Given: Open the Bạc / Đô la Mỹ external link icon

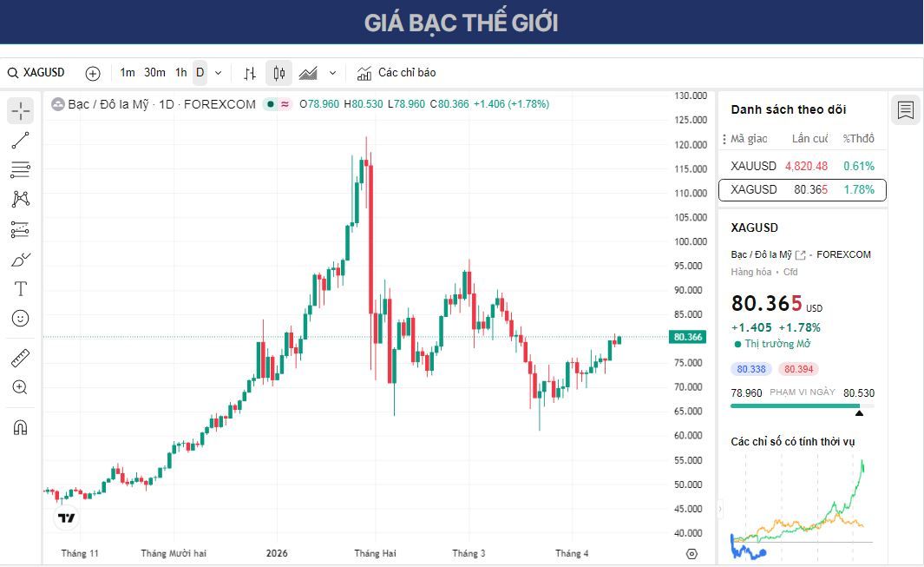Looking at the screenshot, I should (800, 255).
